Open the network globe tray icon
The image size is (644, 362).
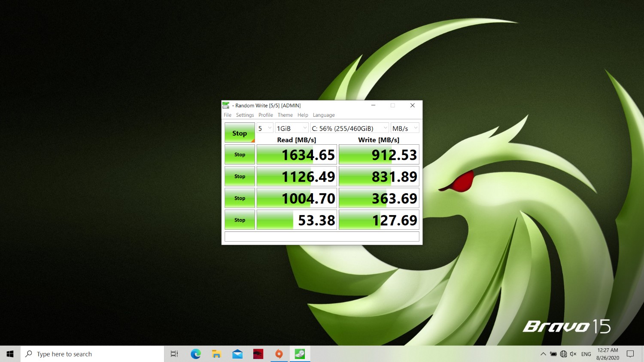tap(563, 354)
